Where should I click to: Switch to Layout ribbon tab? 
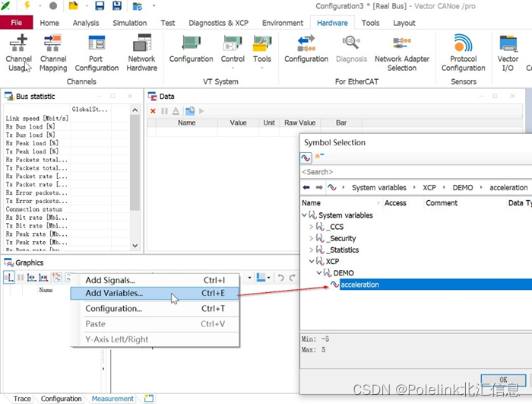tap(404, 23)
